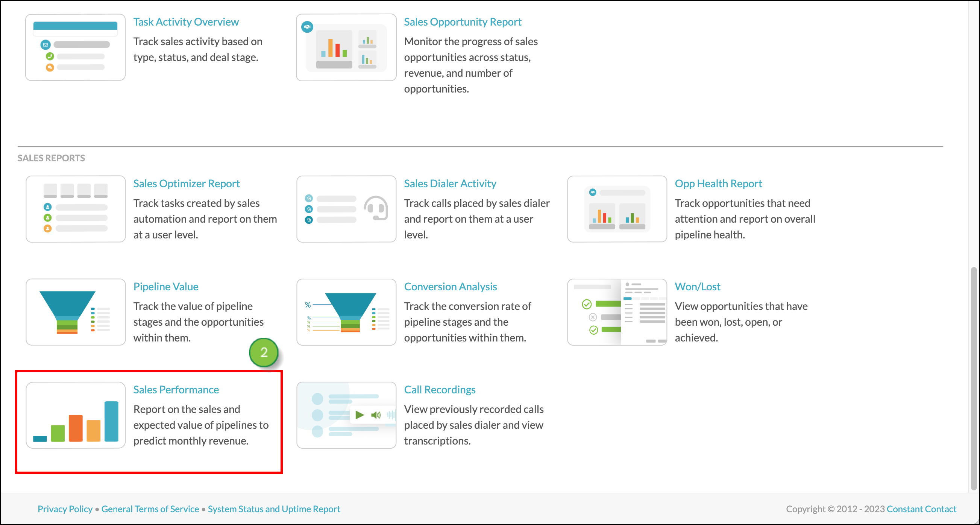Open the Task Activity Overview thumbnail
The width and height of the screenshot is (980, 525).
(x=75, y=47)
